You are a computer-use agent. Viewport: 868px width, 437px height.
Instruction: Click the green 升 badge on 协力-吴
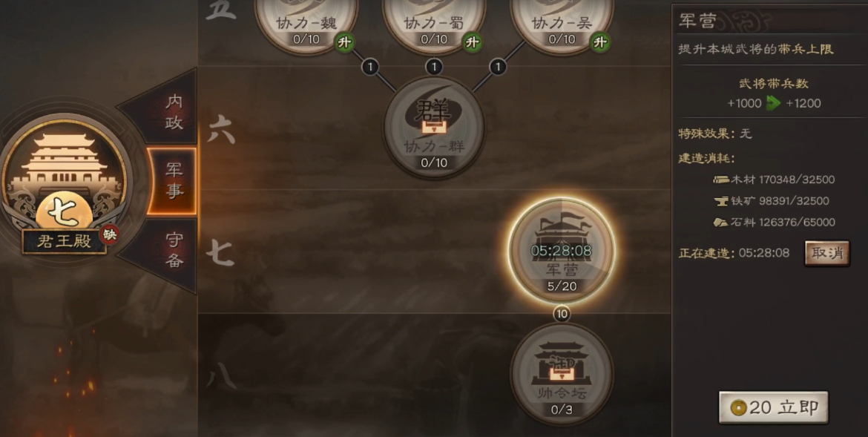(600, 42)
